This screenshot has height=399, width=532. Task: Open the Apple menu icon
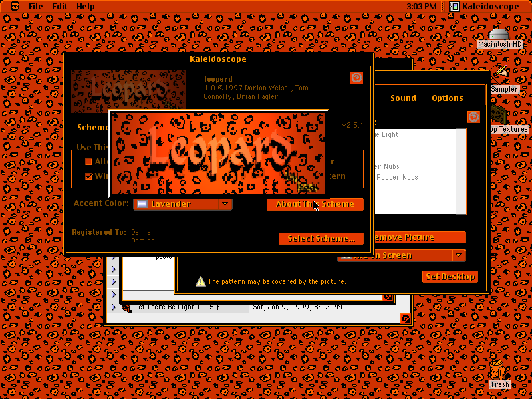(x=14, y=6)
